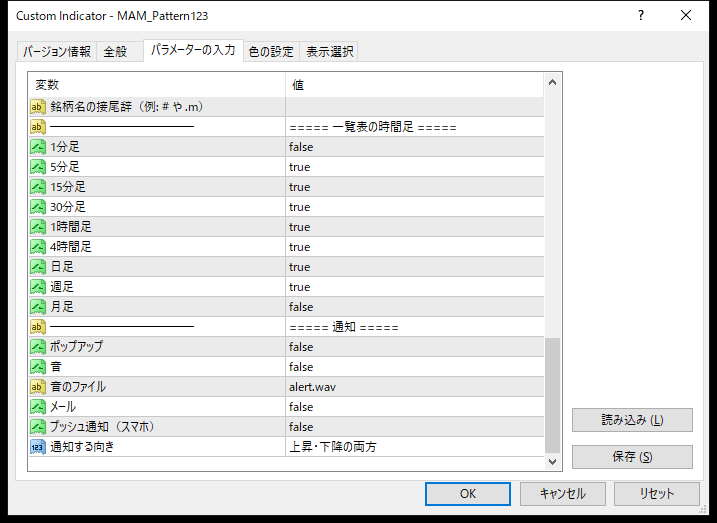Viewport: 717px width, 523px height.
Task: Click the boolean icon beside 4時間足
Action: pyautogui.click(x=38, y=247)
